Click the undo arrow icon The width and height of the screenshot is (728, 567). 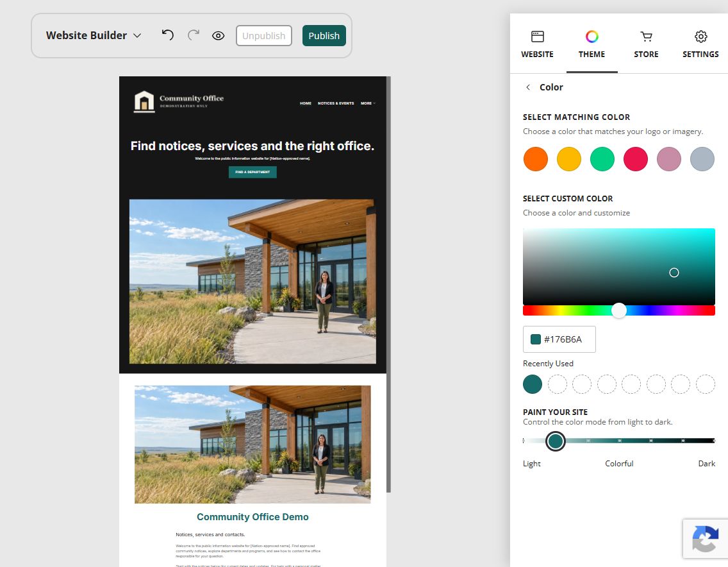pos(168,35)
